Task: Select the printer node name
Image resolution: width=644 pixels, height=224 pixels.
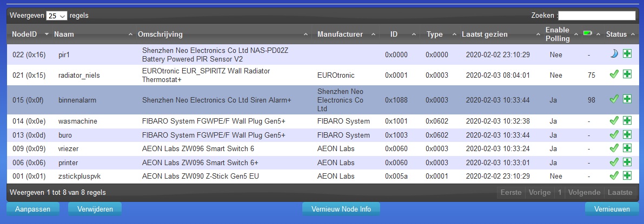Action: click(x=68, y=162)
